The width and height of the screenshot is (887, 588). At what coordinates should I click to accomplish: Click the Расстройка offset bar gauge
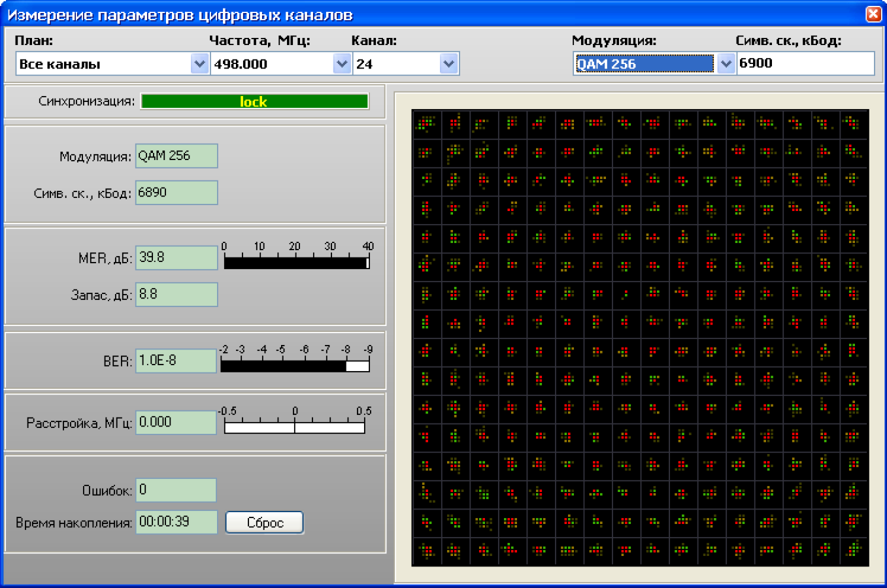click(x=295, y=427)
